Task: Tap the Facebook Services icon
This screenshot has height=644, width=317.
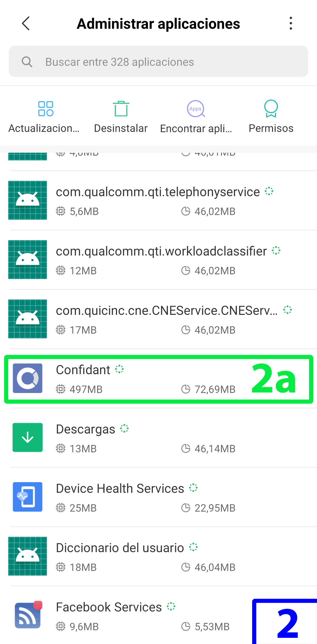Action: (x=28, y=615)
